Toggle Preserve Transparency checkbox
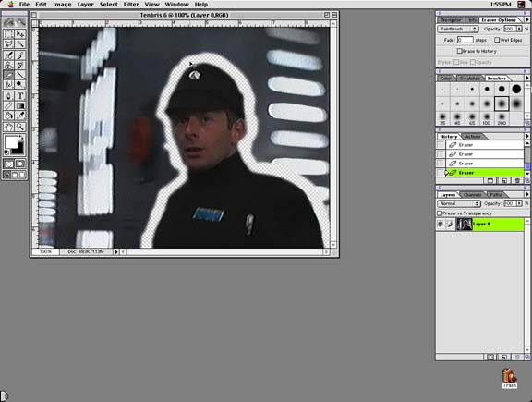The image size is (532, 402). coord(440,213)
